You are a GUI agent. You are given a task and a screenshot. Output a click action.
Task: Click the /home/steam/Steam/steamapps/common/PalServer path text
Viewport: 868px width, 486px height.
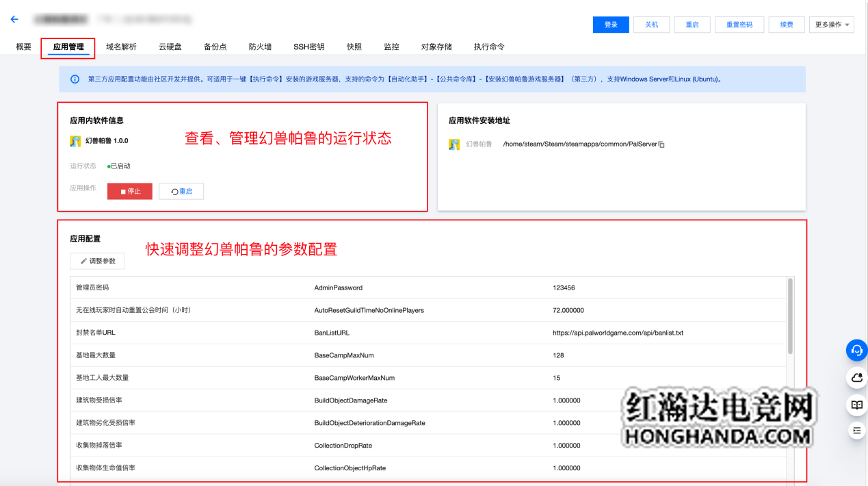click(x=580, y=144)
